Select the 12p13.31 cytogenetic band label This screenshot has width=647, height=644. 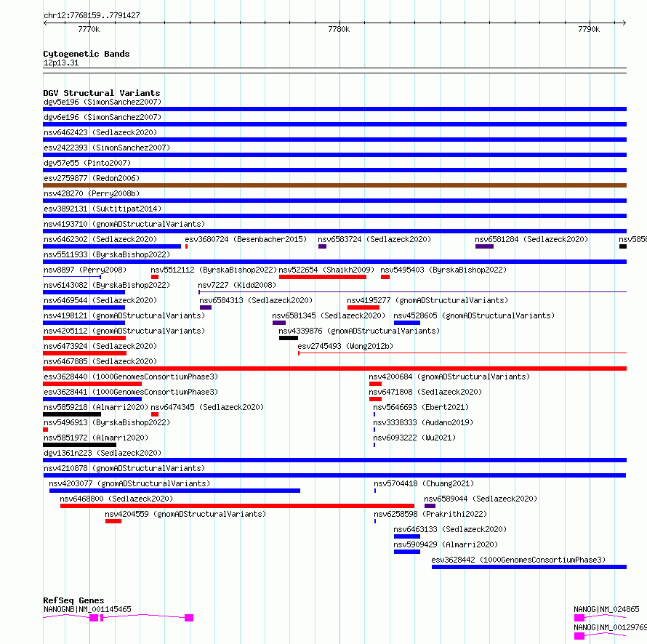[x=61, y=63]
